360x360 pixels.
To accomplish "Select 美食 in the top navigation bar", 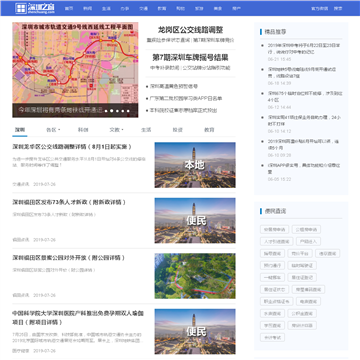I will (218, 9).
